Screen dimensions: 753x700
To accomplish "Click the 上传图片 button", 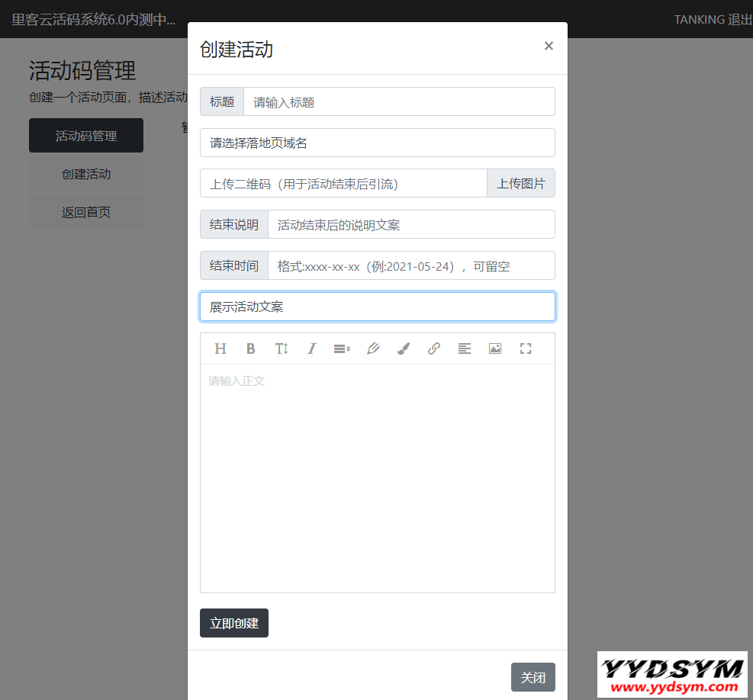I will tap(521, 184).
